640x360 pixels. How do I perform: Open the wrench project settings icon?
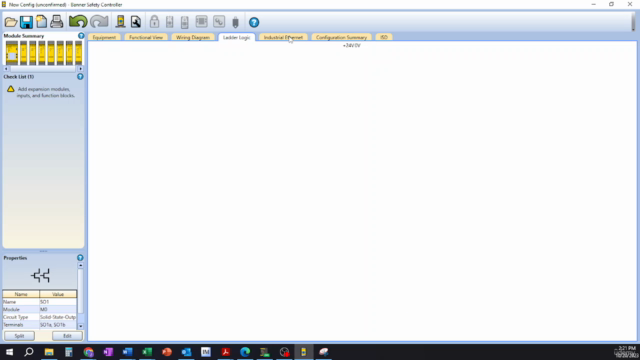click(136, 22)
